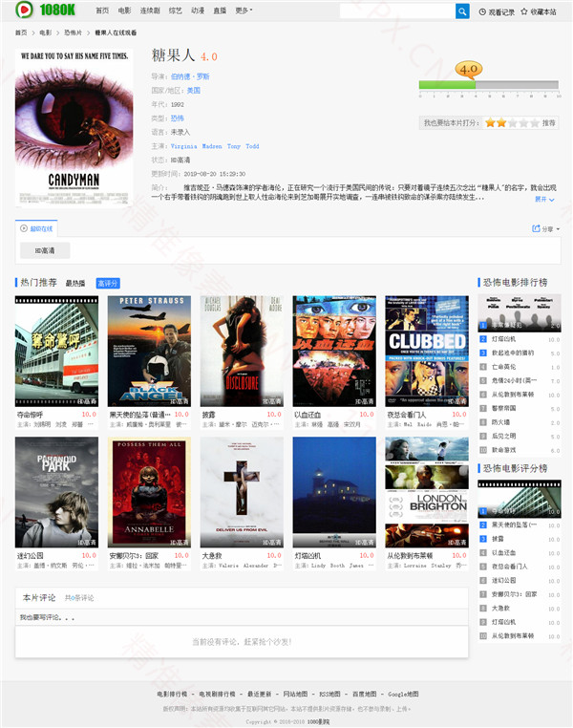The height and width of the screenshot is (728, 573).
Task: Rate the movie five stars
Action: coord(535,123)
